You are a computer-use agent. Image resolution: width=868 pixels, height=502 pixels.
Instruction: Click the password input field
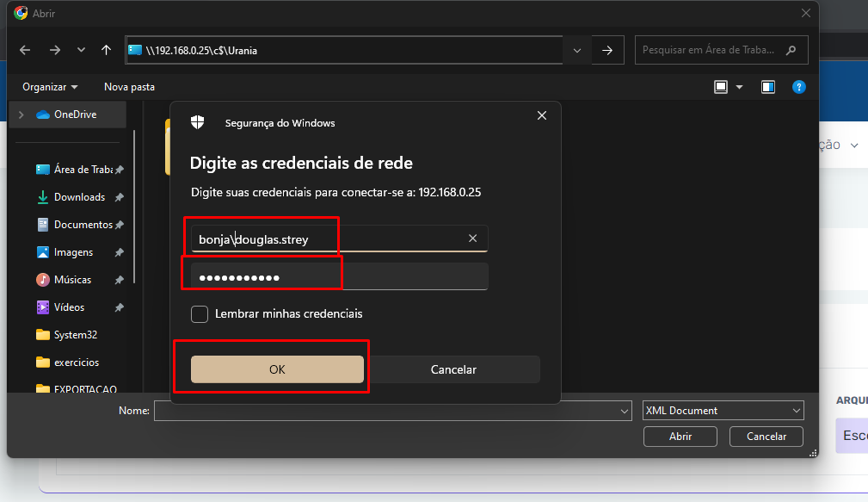pos(339,277)
